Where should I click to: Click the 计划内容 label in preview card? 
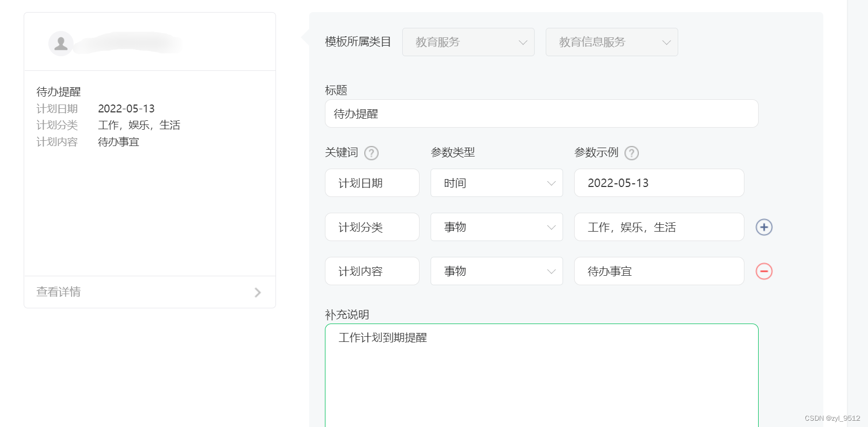(x=57, y=142)
